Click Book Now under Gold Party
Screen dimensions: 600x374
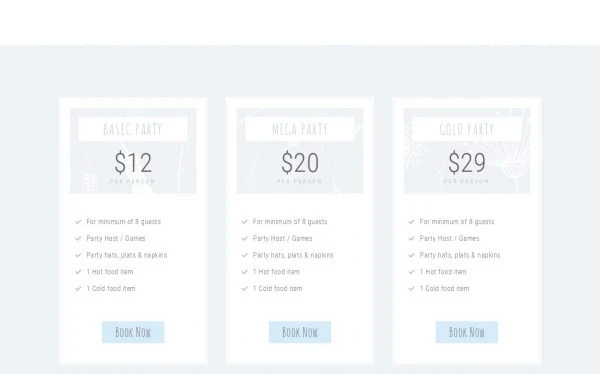click(467, 332)
